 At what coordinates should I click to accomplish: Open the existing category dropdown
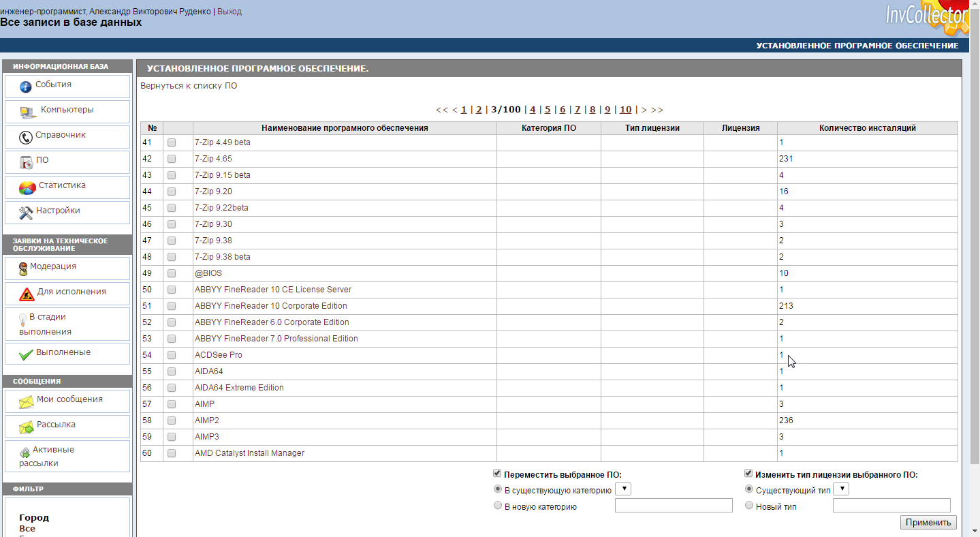(x=622, y=489)
